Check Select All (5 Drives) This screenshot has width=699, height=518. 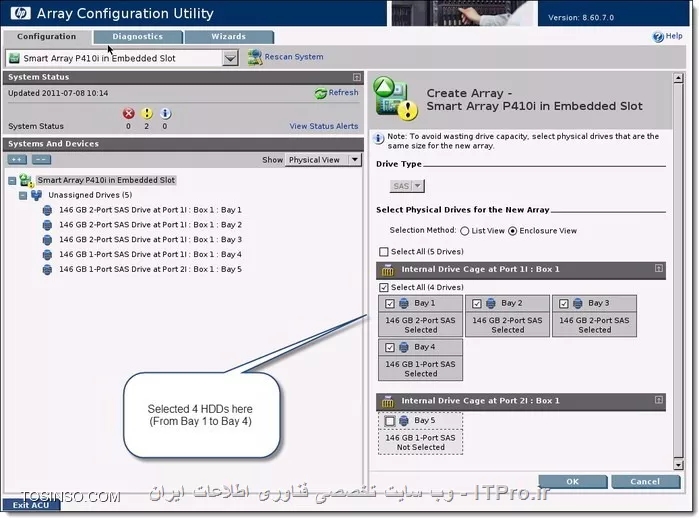[383, 252]
